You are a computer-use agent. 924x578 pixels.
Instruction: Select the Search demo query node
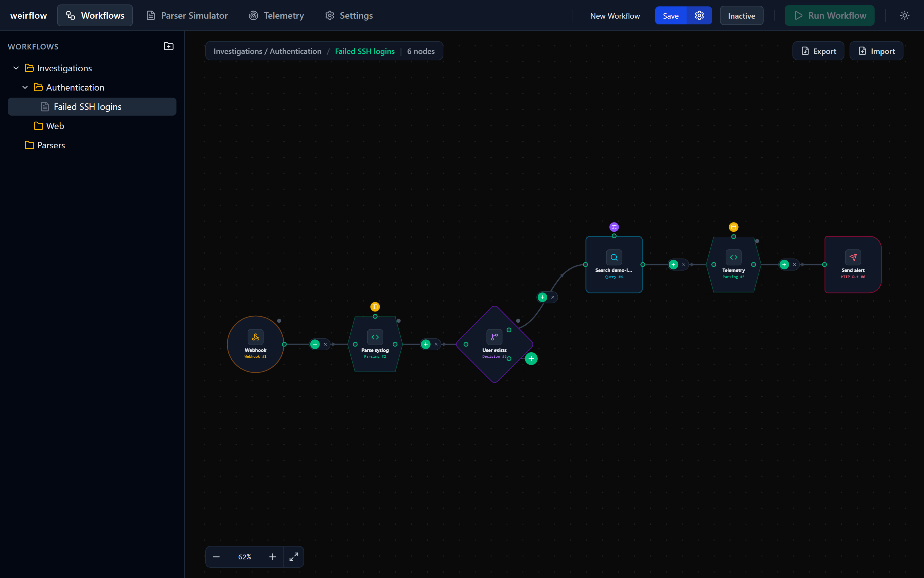click(x=614, y=265)
